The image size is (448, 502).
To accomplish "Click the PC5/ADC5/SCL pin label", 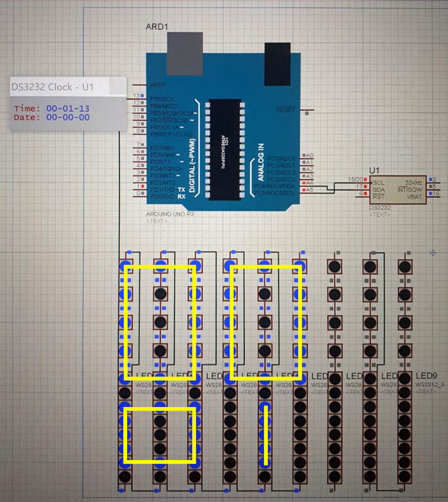I will pyautogui.click(x=274, y=193).
